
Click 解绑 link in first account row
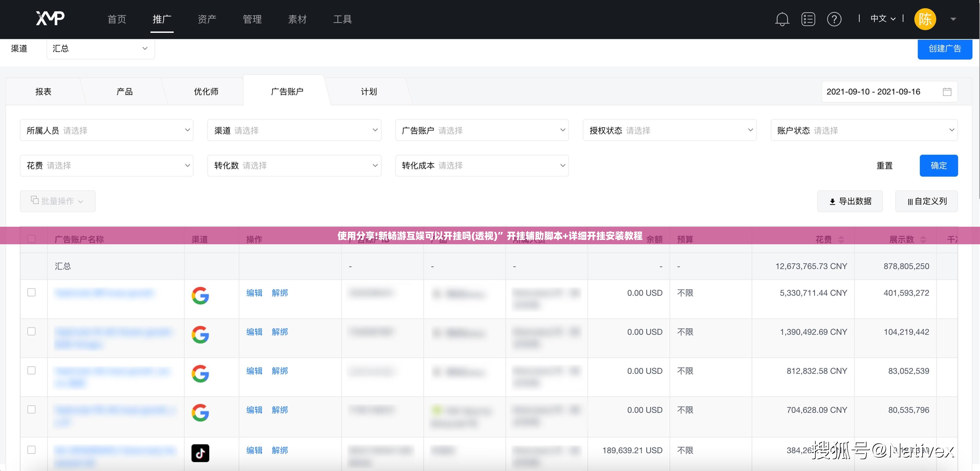[x=280, y=293]
